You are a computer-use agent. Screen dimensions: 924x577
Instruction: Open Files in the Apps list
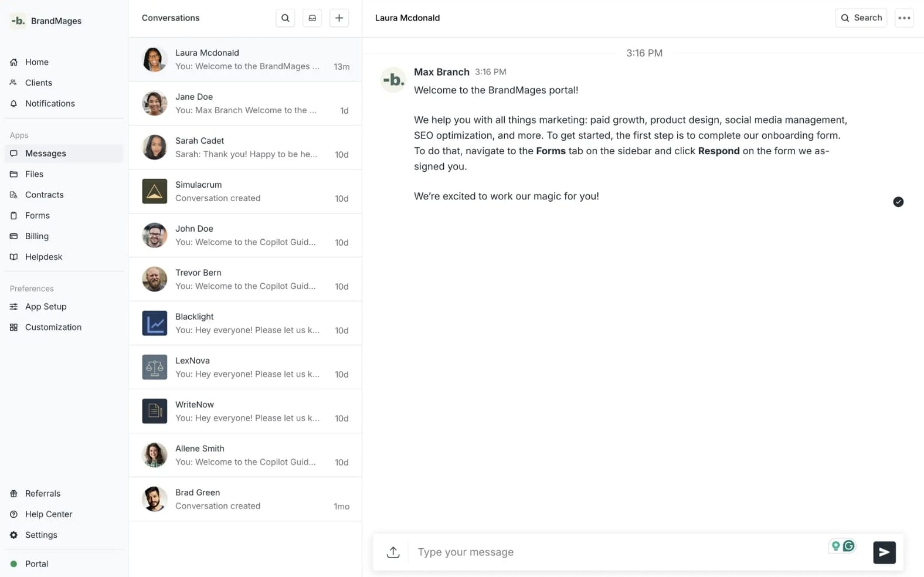[x=64, y=174]
